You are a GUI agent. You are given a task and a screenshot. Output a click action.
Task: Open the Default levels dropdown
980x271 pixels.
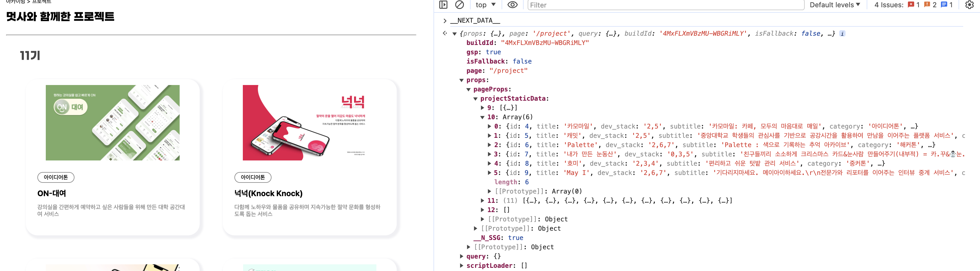835,5
